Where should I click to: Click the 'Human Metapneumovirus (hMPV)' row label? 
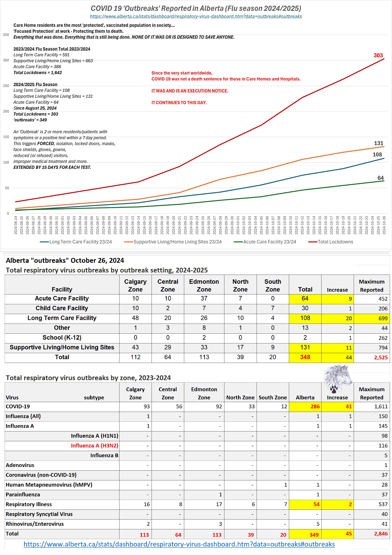(x=49, y=485)
